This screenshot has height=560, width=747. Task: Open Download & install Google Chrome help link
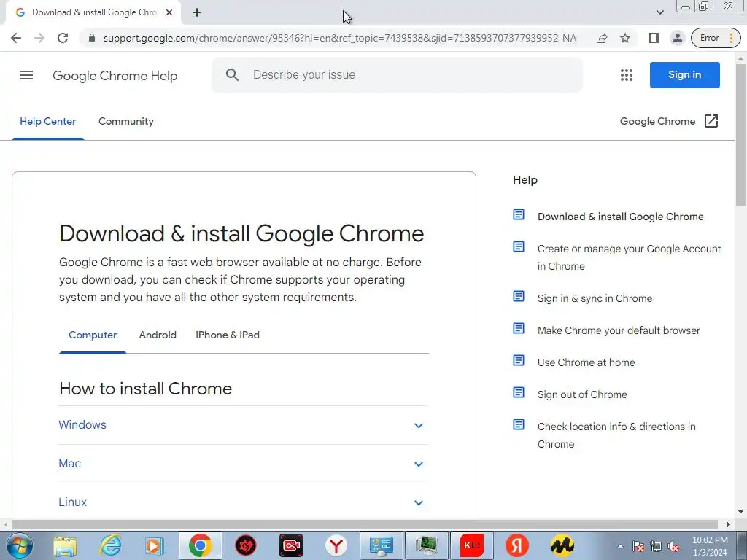click(x=620, y=217)
